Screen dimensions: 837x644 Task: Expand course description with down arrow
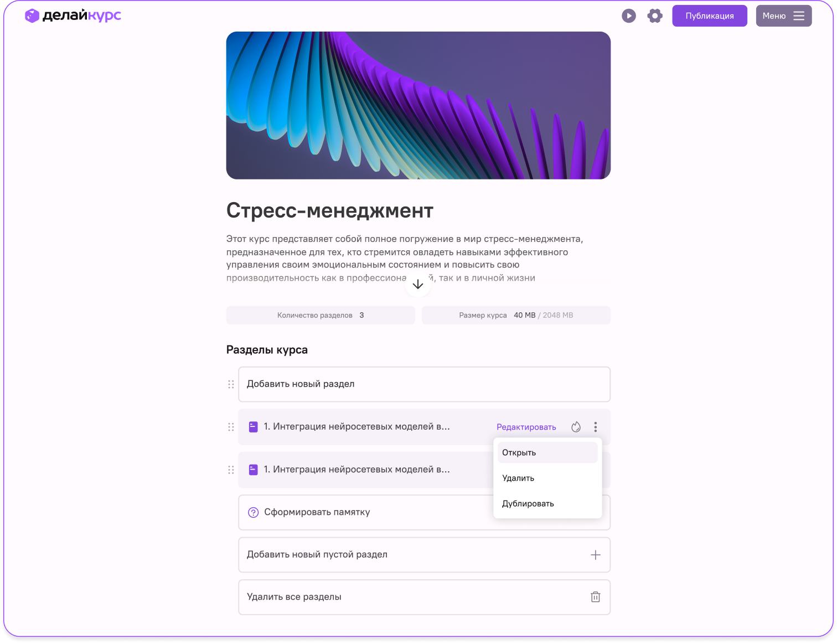(418, 284)
